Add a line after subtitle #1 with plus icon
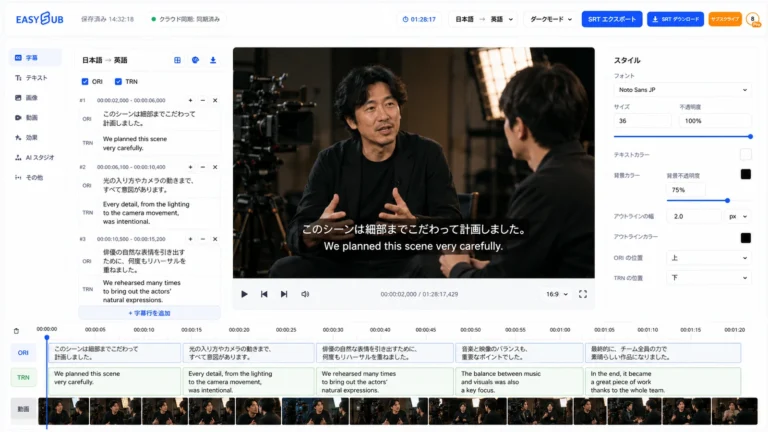The height and width of the screenshot is (432, 768). 191,100
